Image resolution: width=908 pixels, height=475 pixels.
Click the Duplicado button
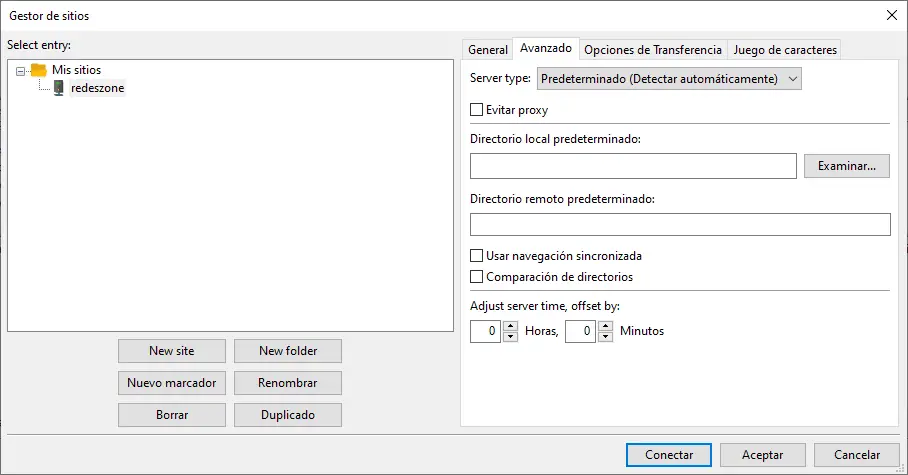pyautogui.click(x=288, y=415)
